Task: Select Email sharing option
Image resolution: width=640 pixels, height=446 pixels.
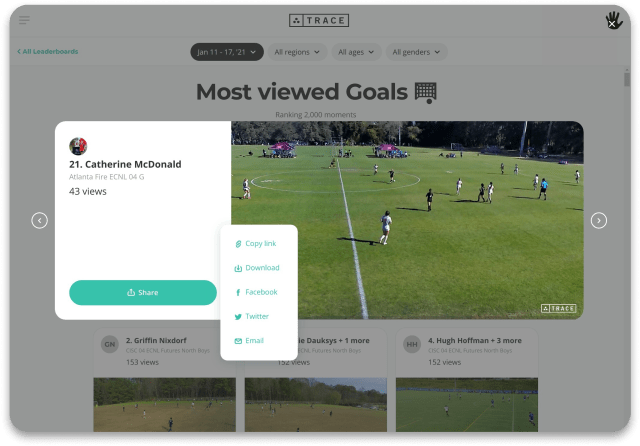Action: click(x=249, y=341)
